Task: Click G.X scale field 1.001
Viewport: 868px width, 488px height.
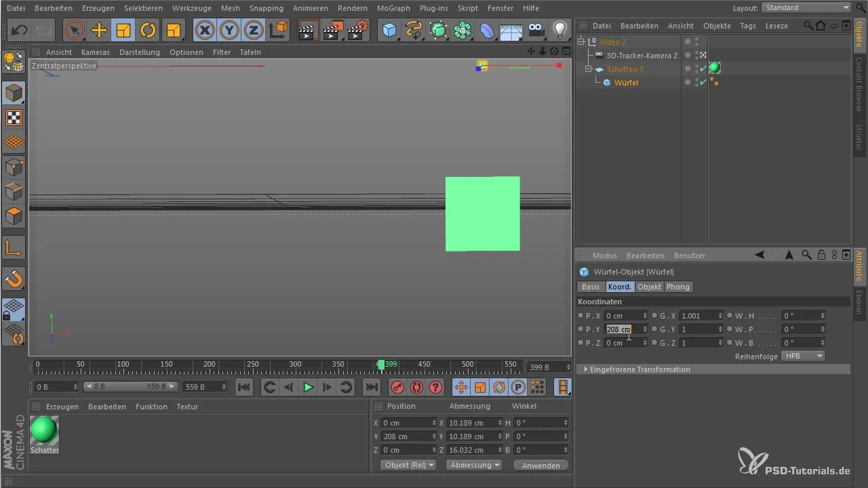Action: [701, 316]
